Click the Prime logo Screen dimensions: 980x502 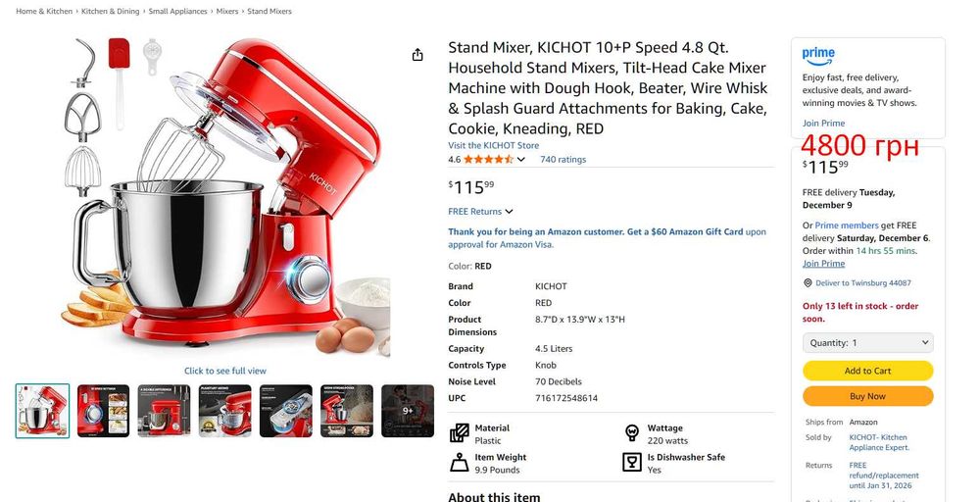818,56
